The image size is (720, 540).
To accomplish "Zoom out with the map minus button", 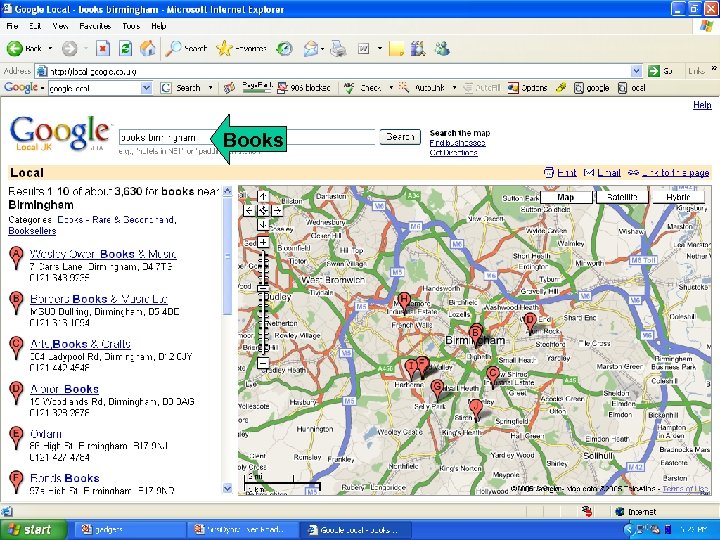I will [263, 364].
